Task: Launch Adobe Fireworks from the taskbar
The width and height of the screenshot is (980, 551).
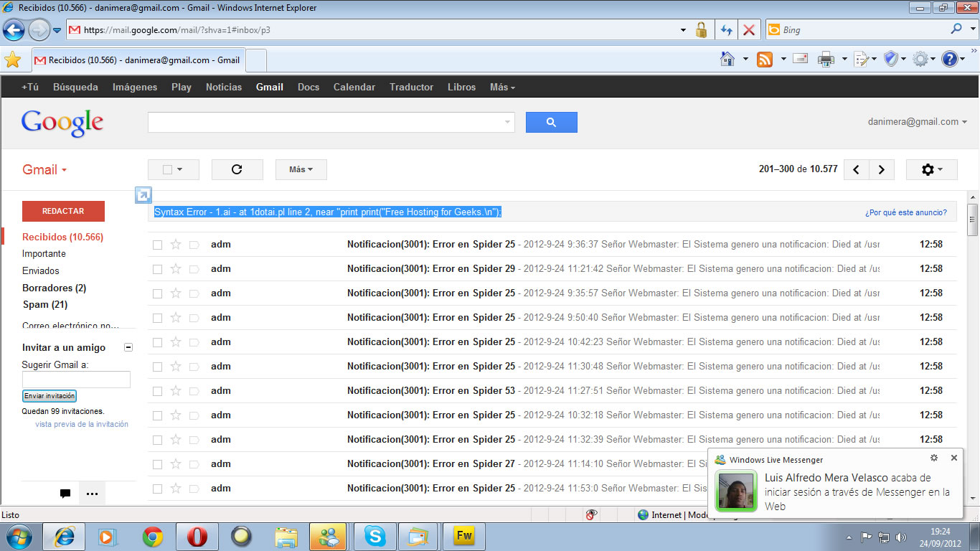Action: pos(464,536)
